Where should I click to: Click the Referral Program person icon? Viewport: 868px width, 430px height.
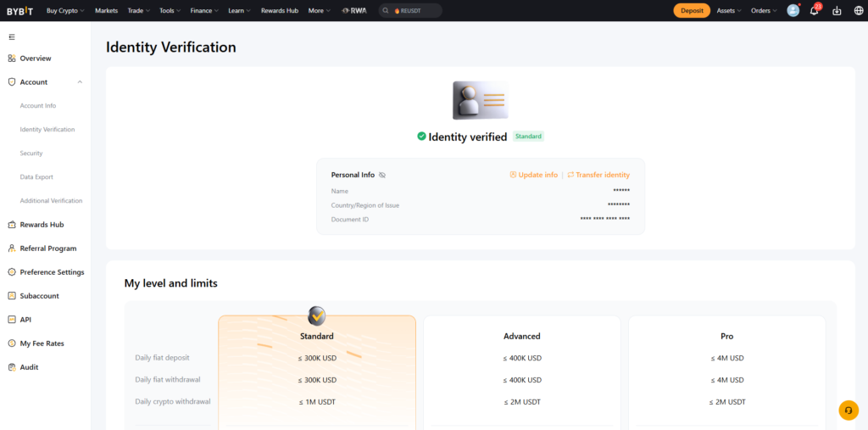[x=12, y=249]
